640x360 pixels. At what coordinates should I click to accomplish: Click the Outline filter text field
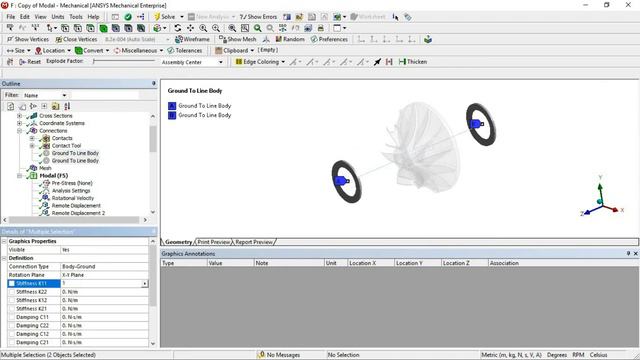[x=104, y=95]
